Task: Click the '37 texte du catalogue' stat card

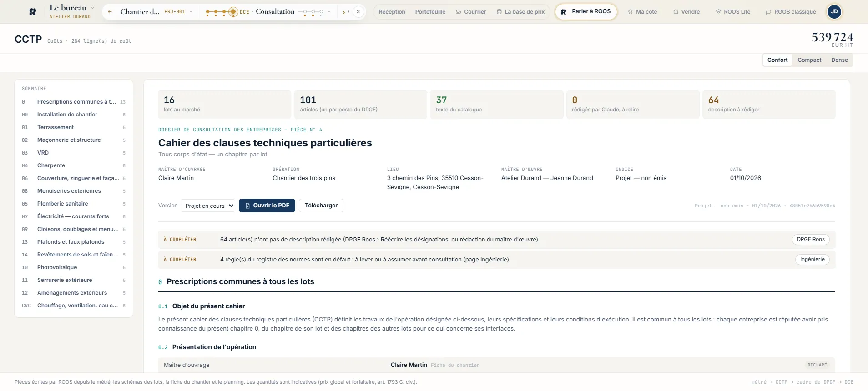Action: (x=497, y=105)
